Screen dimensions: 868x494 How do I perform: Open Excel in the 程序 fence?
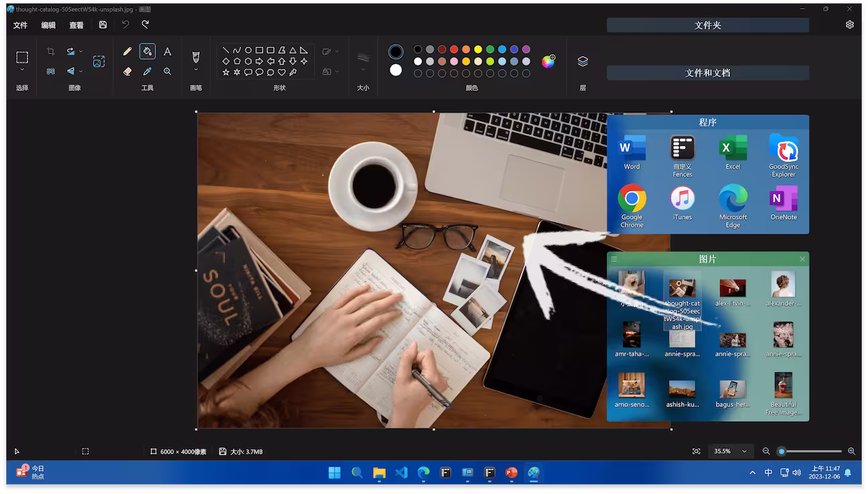coord(733,153)
